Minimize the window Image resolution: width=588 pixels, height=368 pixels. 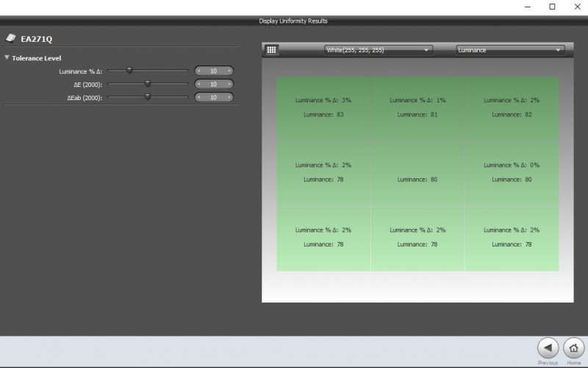click(x=527, y=7)
